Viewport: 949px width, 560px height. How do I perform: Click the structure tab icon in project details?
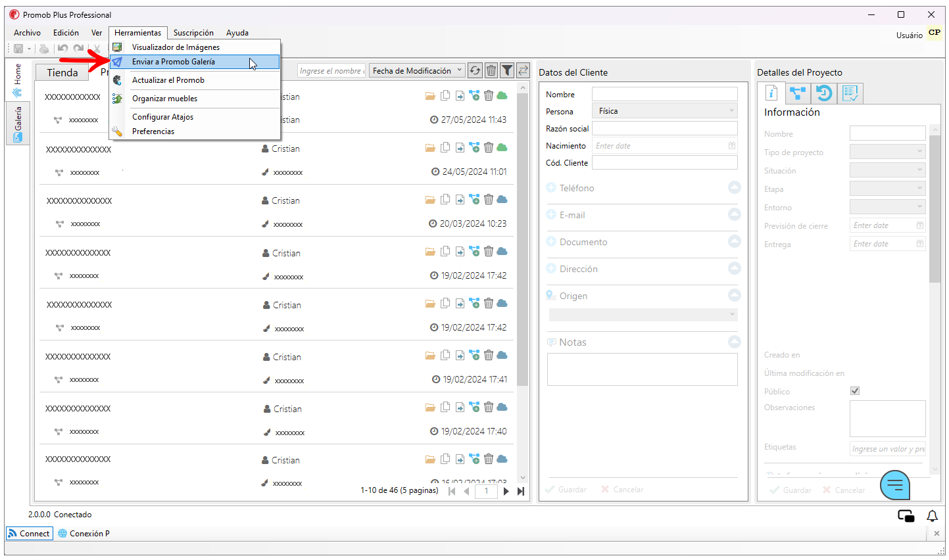pyautogui.click(x=798, y=93)
